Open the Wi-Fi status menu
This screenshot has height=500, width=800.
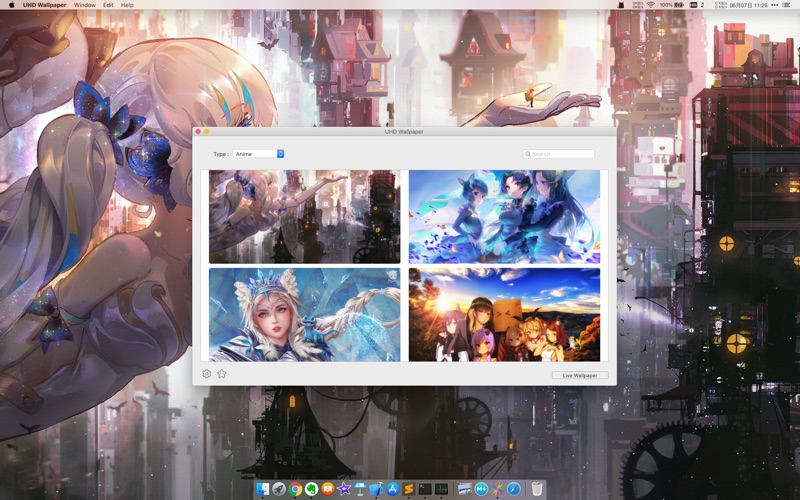pyautogui.click(x=651, y=5)
